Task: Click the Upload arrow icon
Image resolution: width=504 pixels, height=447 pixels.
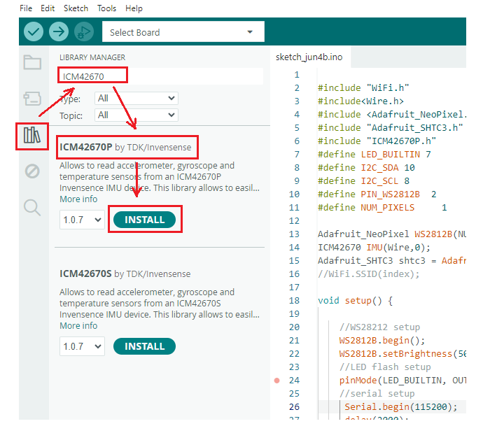Action: (x=59, y=31)
